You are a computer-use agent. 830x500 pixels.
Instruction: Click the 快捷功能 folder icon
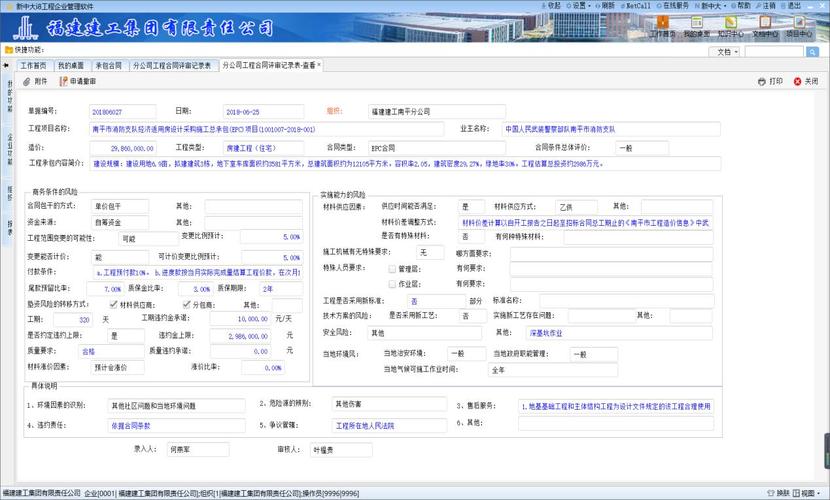[x=8, y=50]
